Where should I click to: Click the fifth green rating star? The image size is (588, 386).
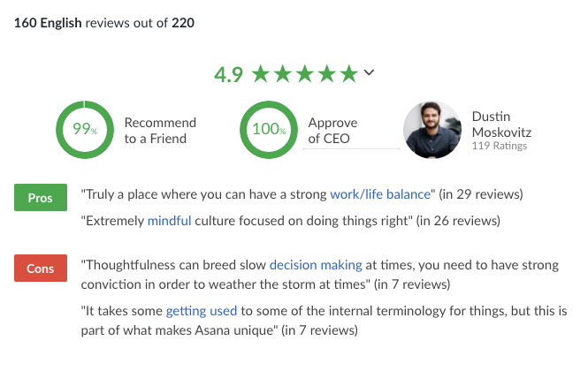[349, 73]
